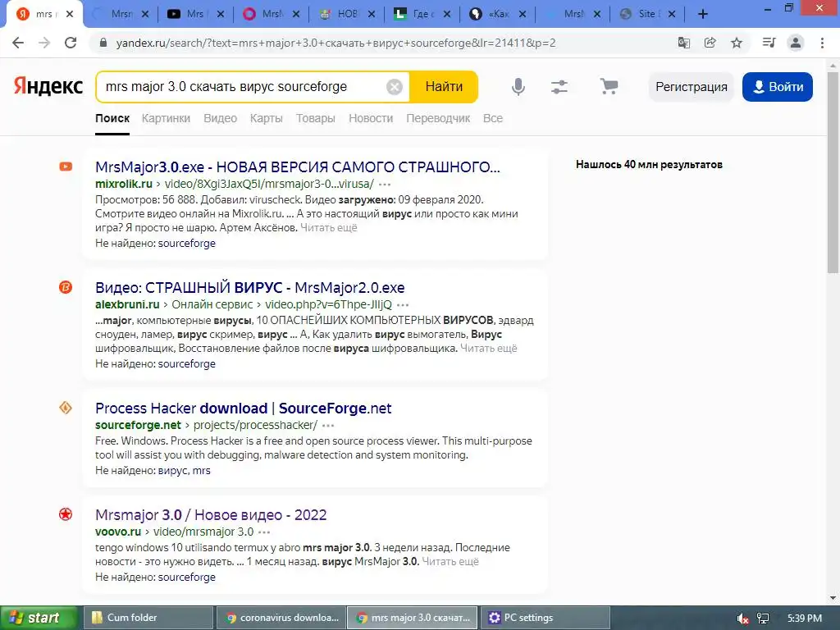Open PC settings from taskbar
840x630 pixels.
coord(546,618)
